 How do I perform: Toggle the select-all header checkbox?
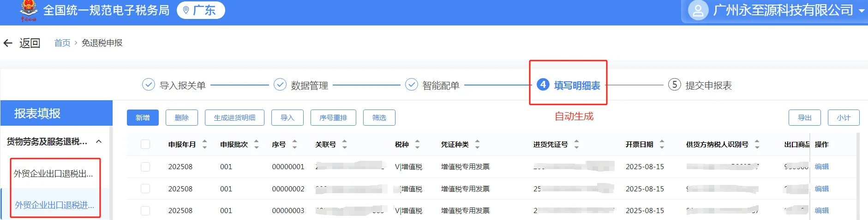click(x=145, y=144)
